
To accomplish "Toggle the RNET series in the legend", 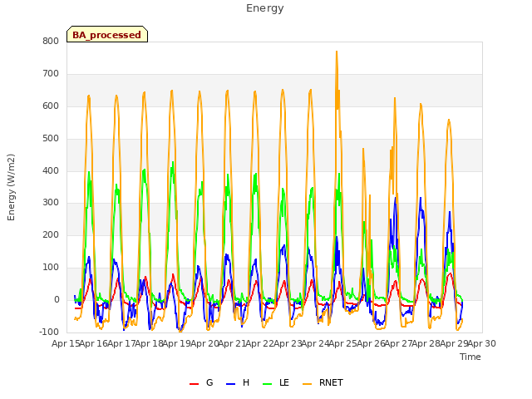I will (x=323, y=382).
